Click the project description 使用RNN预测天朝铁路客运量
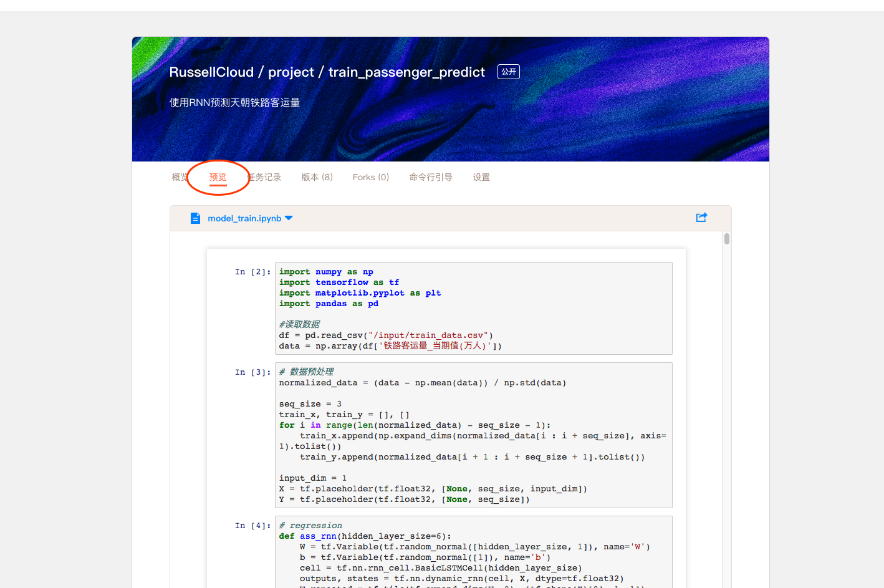The height and width of the screenshot is (588, 884). pos(234,103)
